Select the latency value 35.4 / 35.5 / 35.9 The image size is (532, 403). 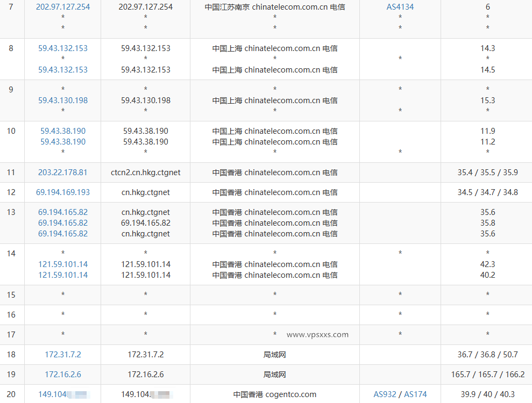click(x=487, y=172)
